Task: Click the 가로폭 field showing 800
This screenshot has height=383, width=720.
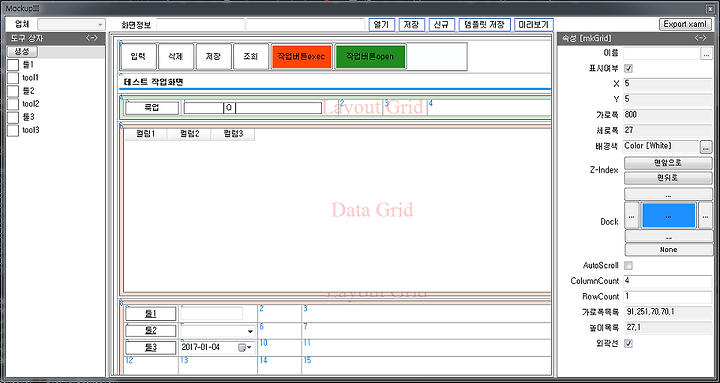Action: tap(668, 115)
